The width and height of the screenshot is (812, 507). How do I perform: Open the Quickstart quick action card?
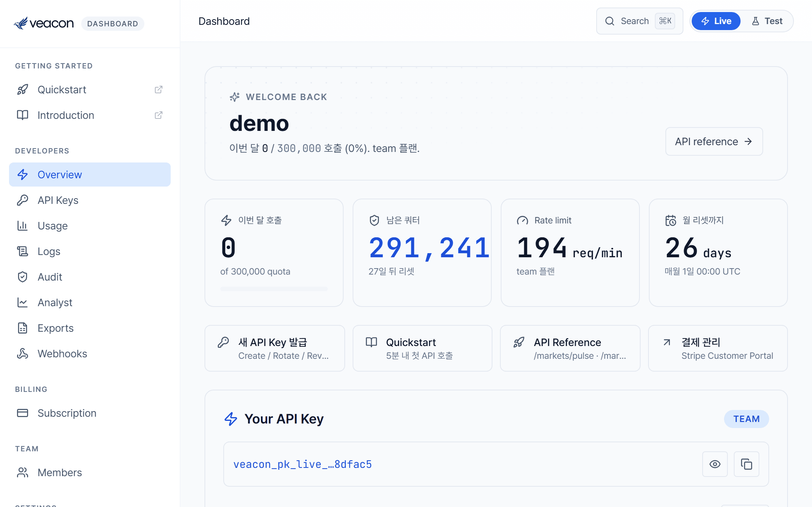pyautogui.click(x=422, y=348)
